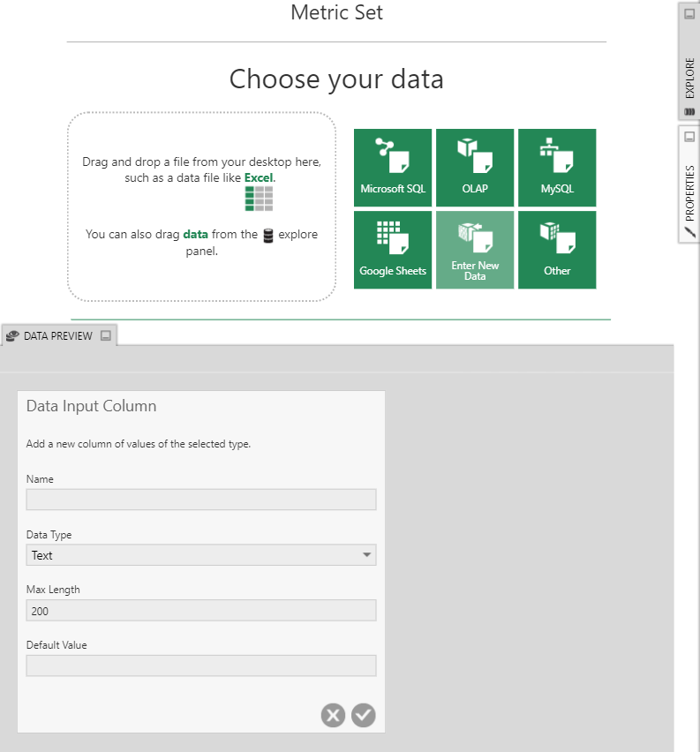This screenshot has height=752, width=700.
Task: Toggle the dock icon on Data Preview tab
Action: pyautogui.click(x=106, y=335)
